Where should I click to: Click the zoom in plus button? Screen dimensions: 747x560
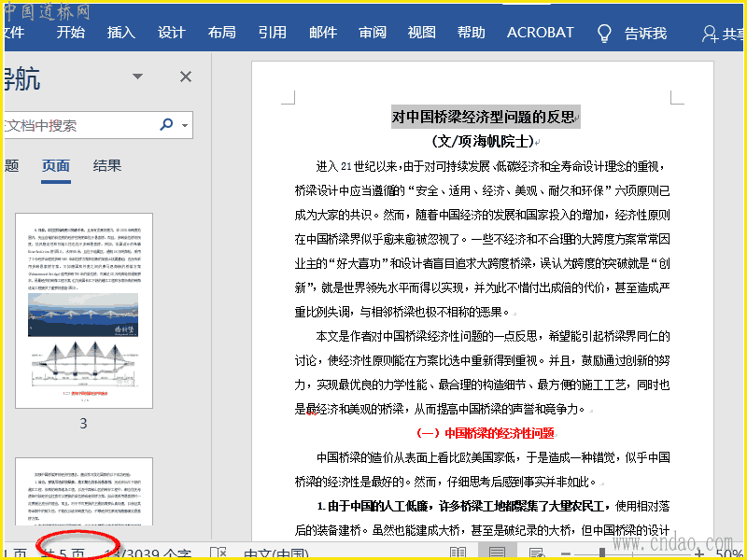[698, 554]
